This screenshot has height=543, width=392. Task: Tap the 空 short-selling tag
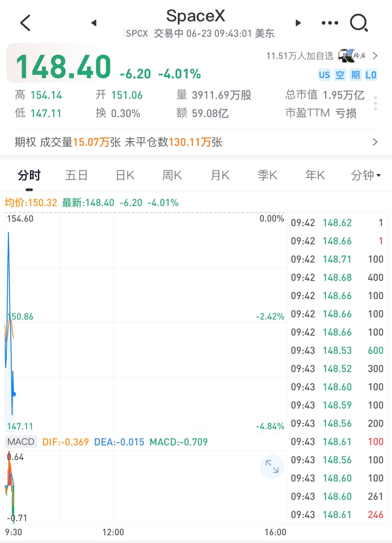340,75
